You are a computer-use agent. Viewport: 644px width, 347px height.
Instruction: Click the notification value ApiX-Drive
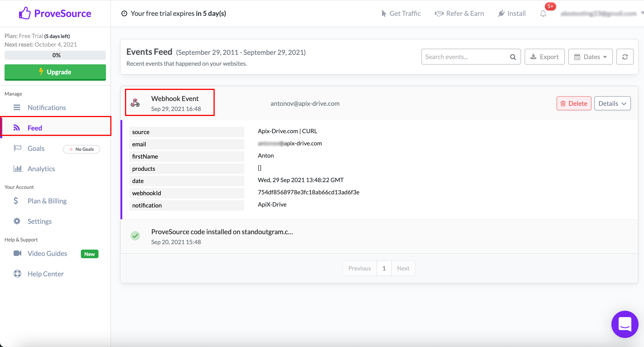(272, 205)
